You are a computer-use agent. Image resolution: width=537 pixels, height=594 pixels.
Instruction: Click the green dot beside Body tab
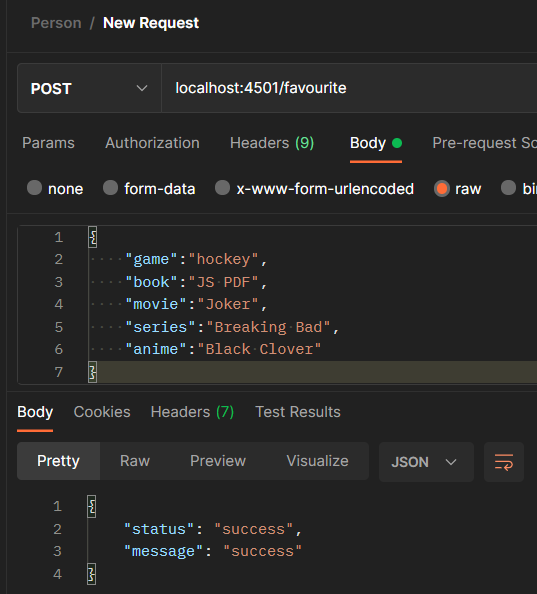(397, 143)
